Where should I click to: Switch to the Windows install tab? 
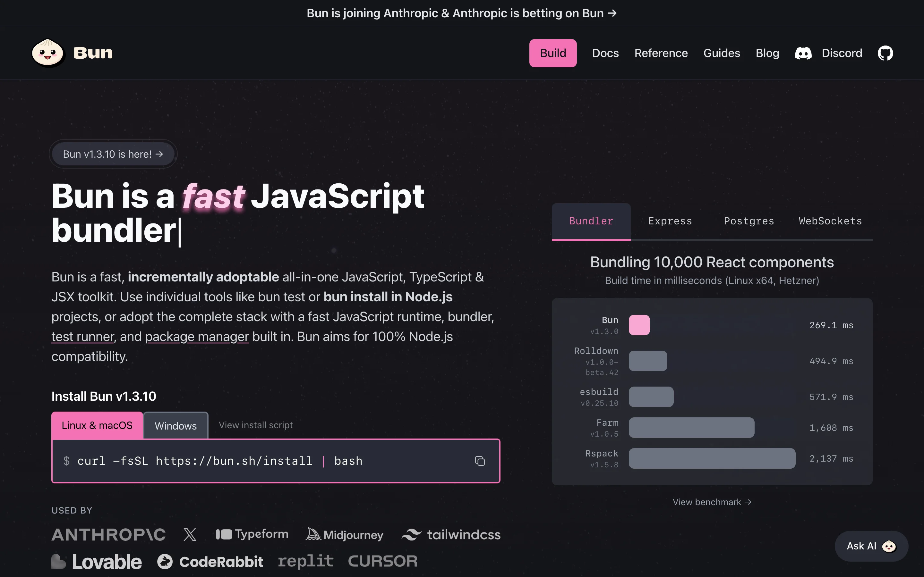175,426
